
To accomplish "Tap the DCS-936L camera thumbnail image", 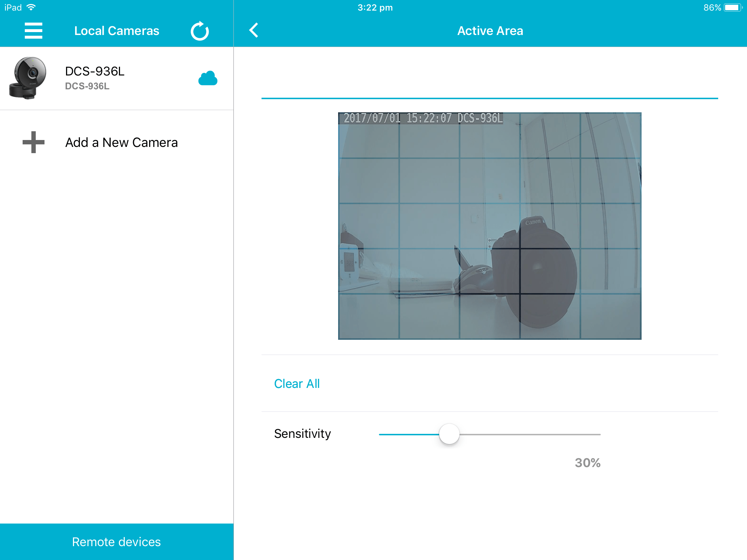I will point(28,78).
